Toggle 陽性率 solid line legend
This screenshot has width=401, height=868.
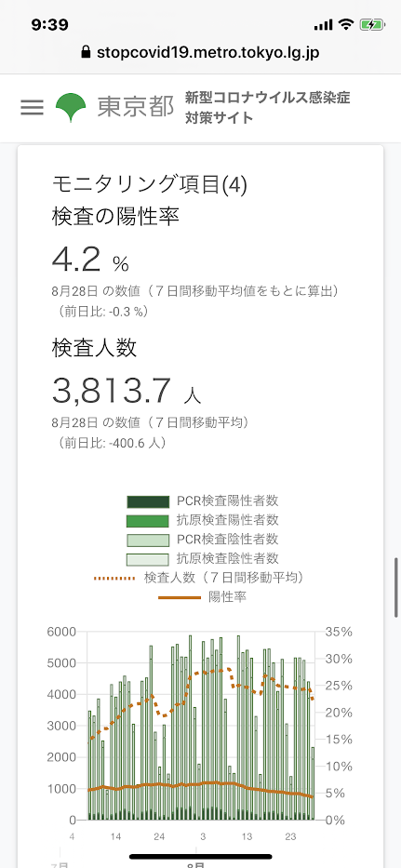click(203, 596)
